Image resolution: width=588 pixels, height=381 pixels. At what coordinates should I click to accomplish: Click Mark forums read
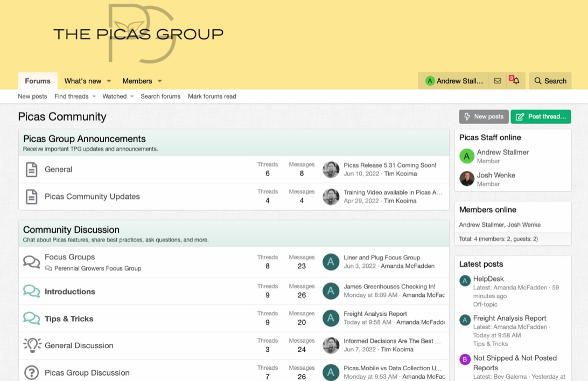[212, 96]
